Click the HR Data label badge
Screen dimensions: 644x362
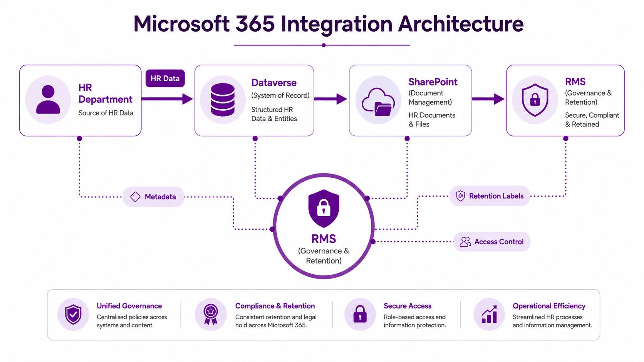point(165,78)
